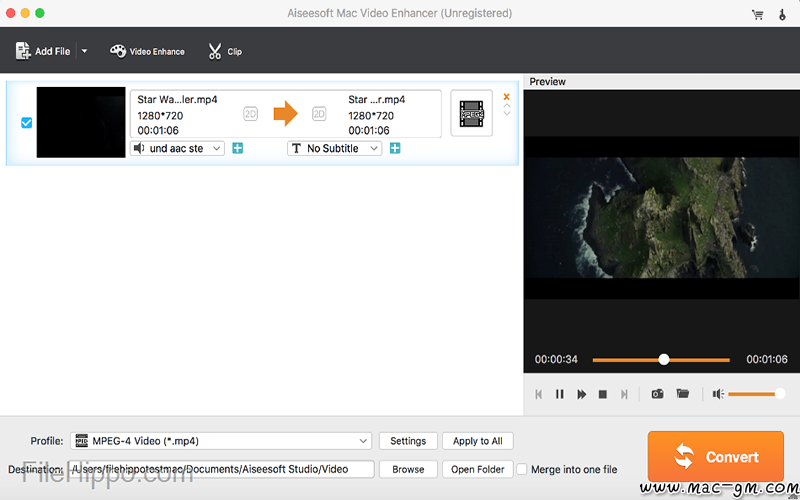Screen dimensions: 800x500
Task: Click the Open Folder button
Action: tap(478, 469)
